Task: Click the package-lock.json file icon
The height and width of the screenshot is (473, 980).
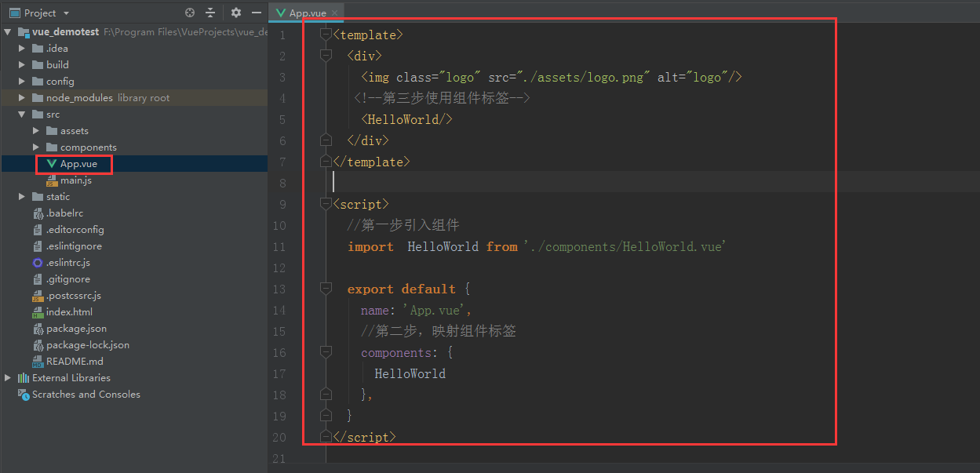Action: pyautogui.click(x=38, y=345)
